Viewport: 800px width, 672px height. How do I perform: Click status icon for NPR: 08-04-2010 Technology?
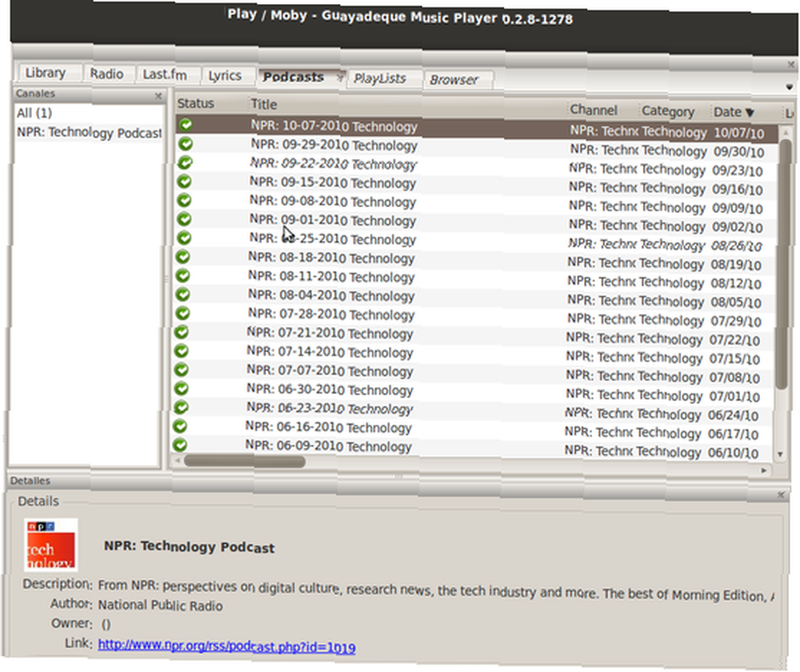tap(182, 294)
